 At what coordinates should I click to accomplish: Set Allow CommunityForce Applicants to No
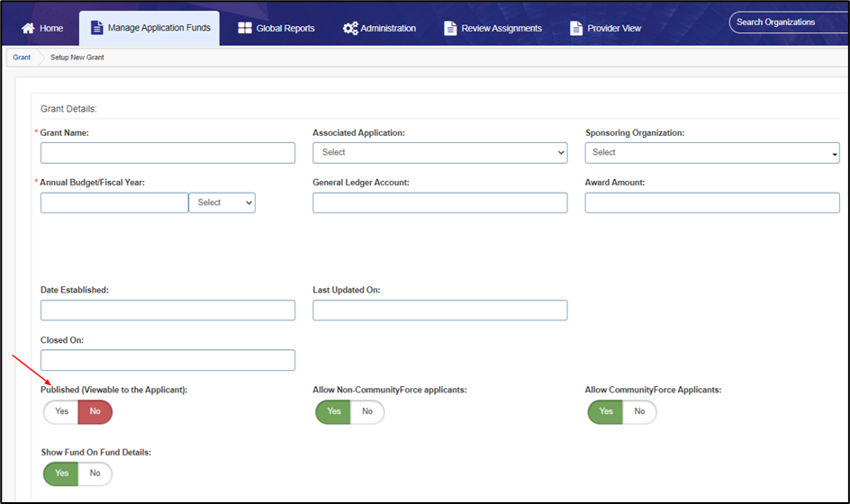638,412
